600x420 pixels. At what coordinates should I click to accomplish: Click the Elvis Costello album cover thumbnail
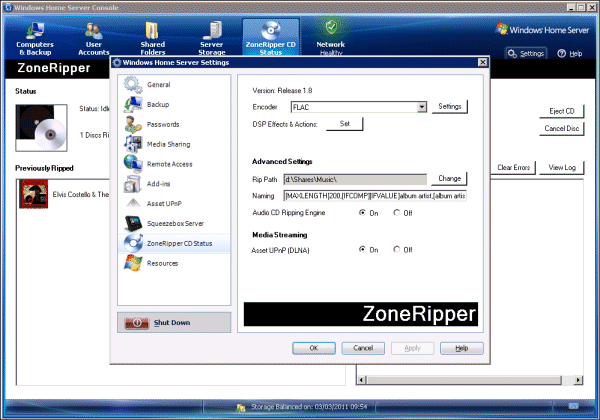34,194
